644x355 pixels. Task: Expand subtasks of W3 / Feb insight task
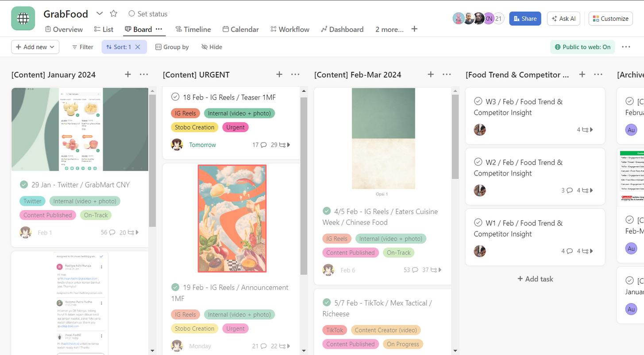(x=585, y=130)
